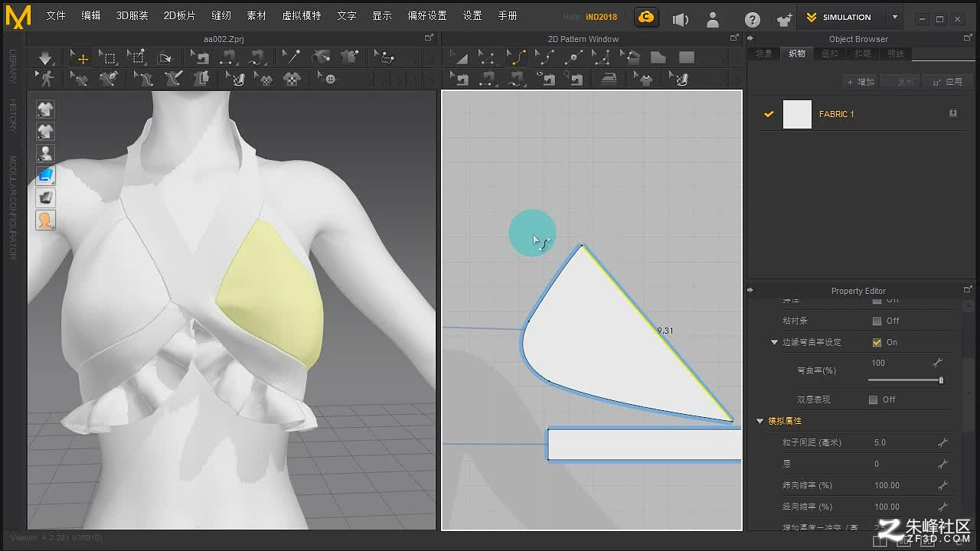
Task: Switch to the 织物 tab in Object Browser
Action: point(797,54)
